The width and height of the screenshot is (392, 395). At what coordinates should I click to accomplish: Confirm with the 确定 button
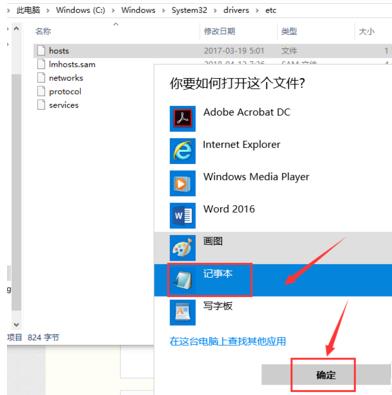pos(326,375)
